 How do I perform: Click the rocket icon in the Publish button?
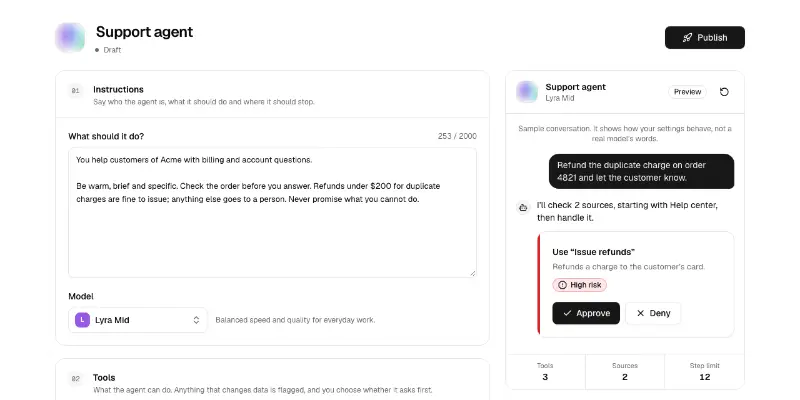tap(687, 38)
